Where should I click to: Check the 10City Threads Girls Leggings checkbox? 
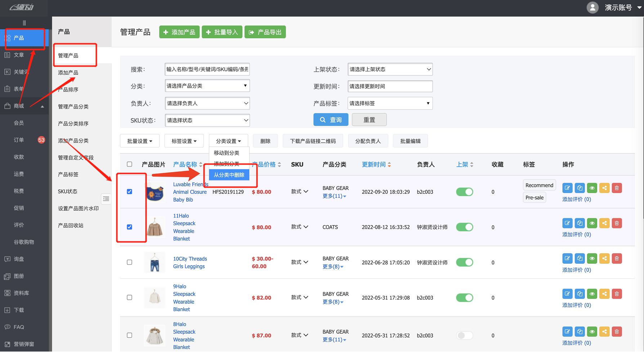pyautogui.click(x=130, y=262)
